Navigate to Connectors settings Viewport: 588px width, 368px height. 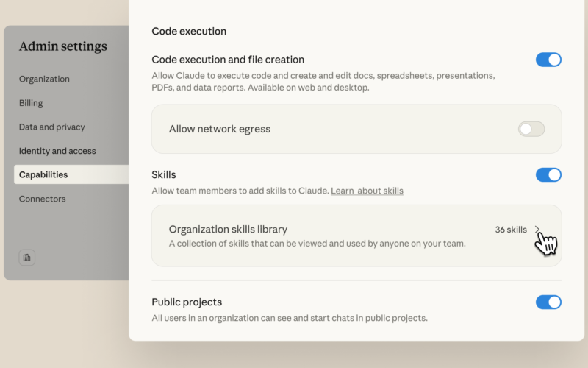coord(42,199)
